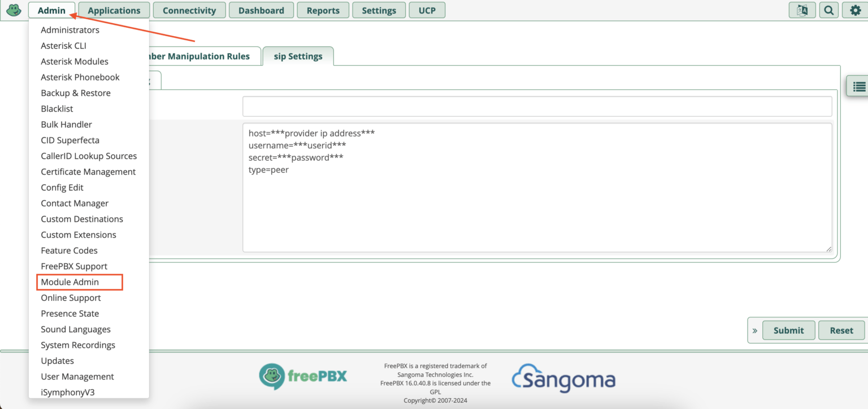
Task: Open the Settings menu
Action: (379, 10)
